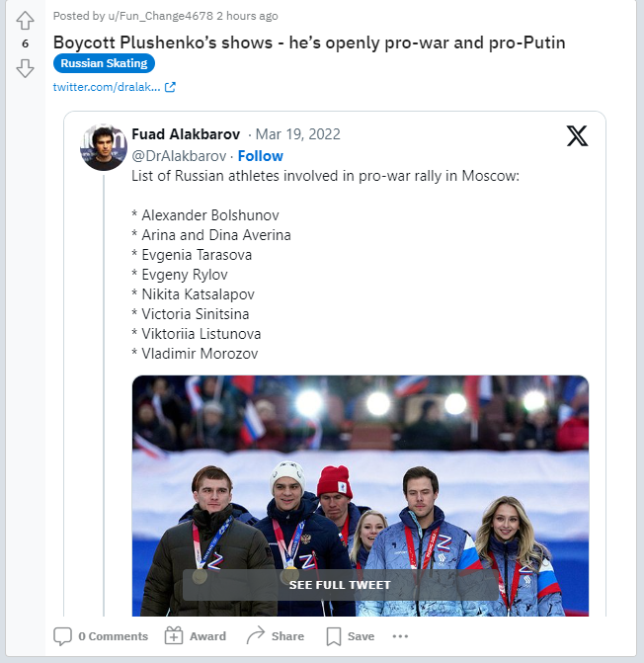Click the Share arrow icon
The width and height of the screenshot is (644, 663).
255,635
